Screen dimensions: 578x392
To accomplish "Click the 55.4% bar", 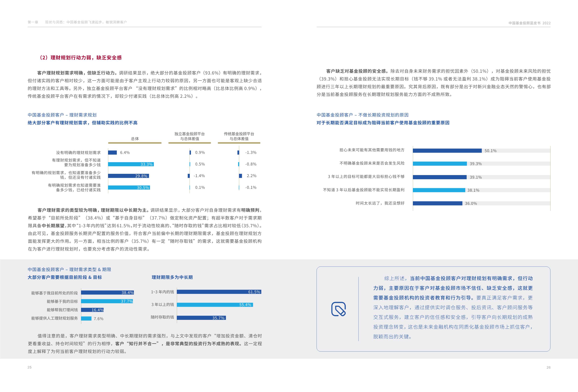I will tap(215, 305).
